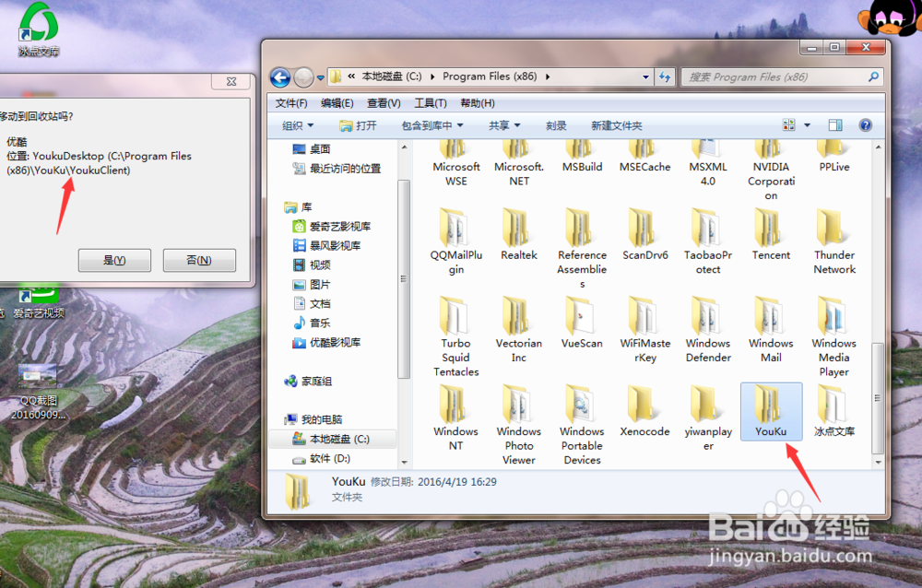Image resolution: width=922 pixels, height=588 pixels.
Task: Open the Vectorian Inc folder
Action: (518, 329)
